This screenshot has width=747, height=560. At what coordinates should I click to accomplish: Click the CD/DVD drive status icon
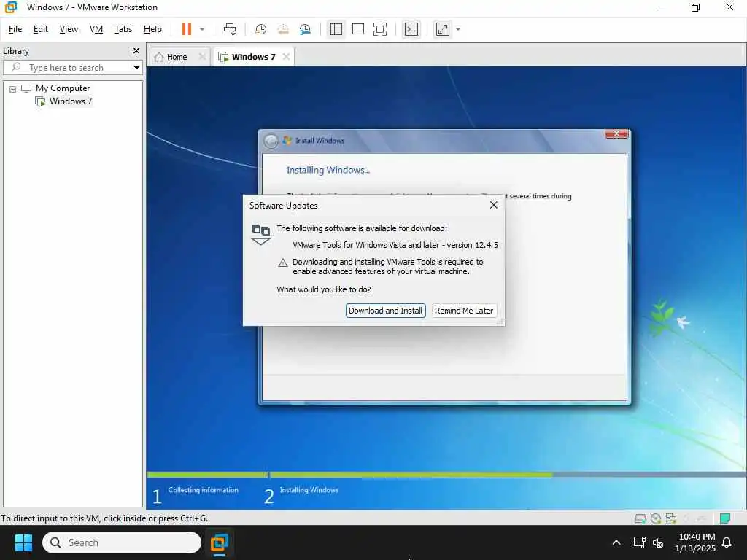(x=656, y=518)
